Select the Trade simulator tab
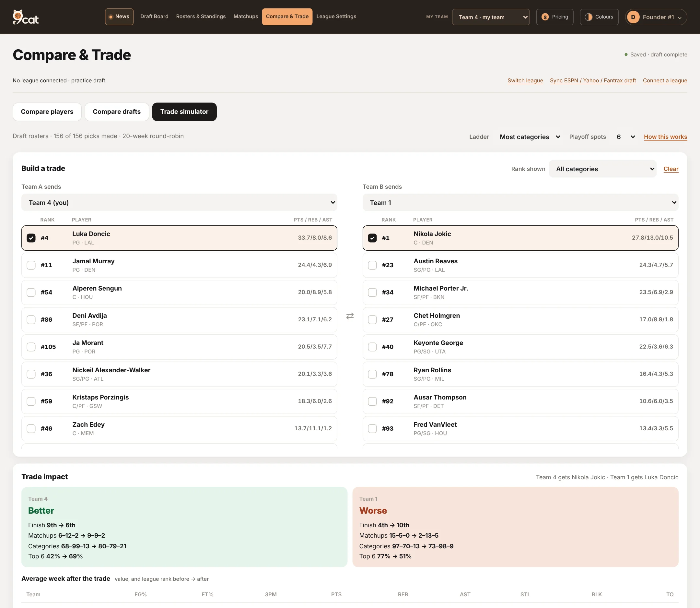The height and width of the screenshot is (608, 700). click(184, 112)
